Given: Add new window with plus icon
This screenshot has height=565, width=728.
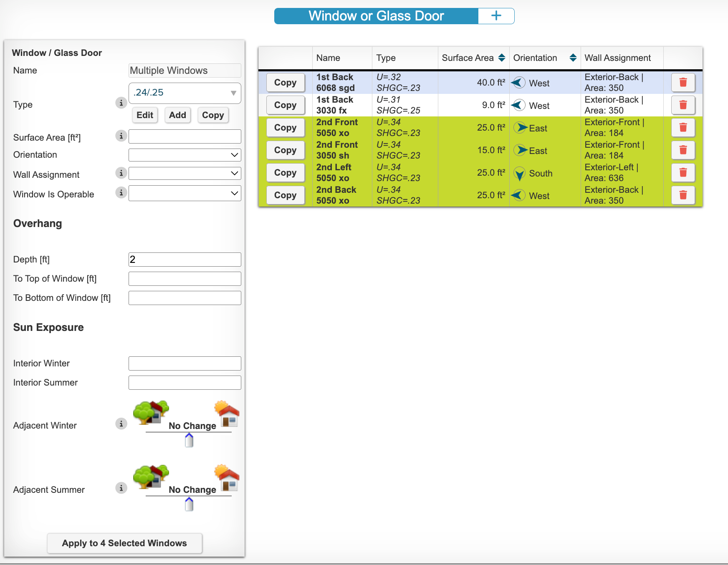Looking at the screenshot, I should coord(496,16).
